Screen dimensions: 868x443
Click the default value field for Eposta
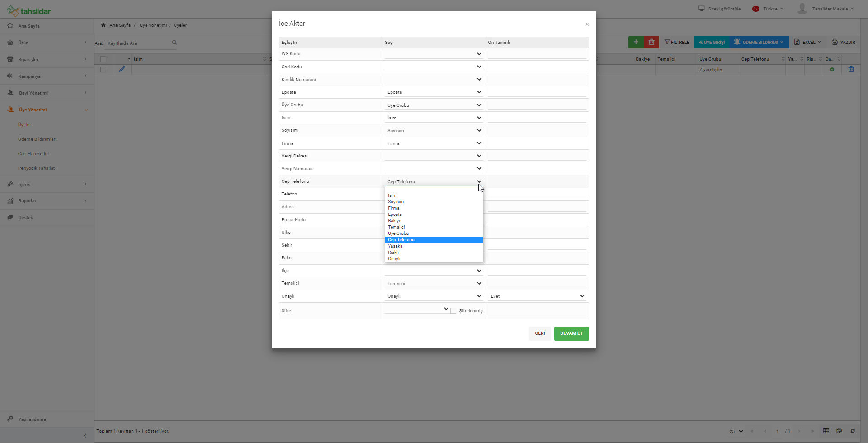point(537,92)
